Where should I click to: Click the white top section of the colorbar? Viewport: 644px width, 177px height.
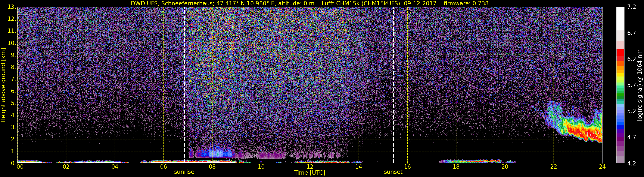(x=620, y=19)
